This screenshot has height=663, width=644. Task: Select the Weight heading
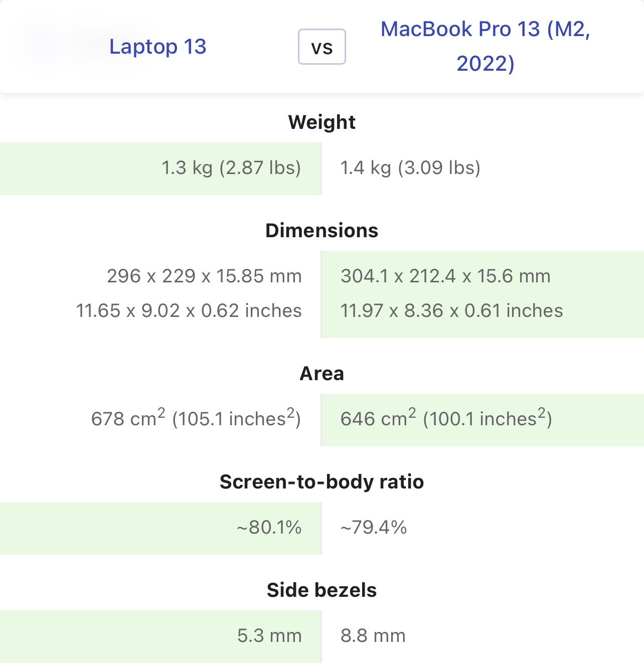tap(322, 122)
